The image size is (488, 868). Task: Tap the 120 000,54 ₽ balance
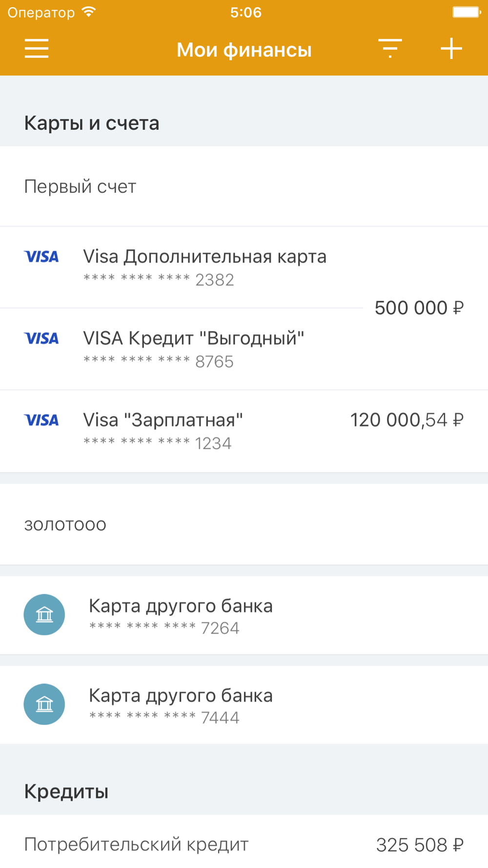pyautogui.click(x=407, y=420)
